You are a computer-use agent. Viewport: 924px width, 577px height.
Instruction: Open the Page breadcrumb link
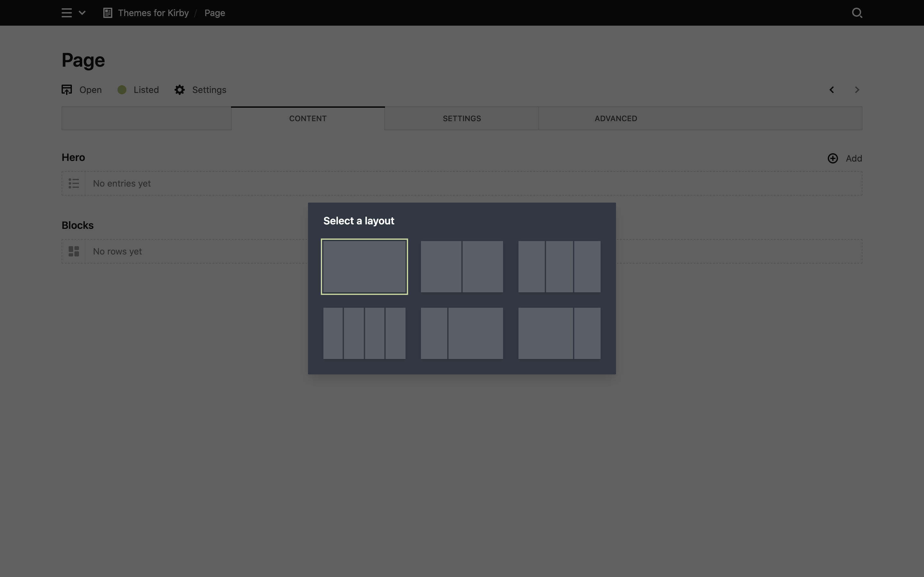214,13
